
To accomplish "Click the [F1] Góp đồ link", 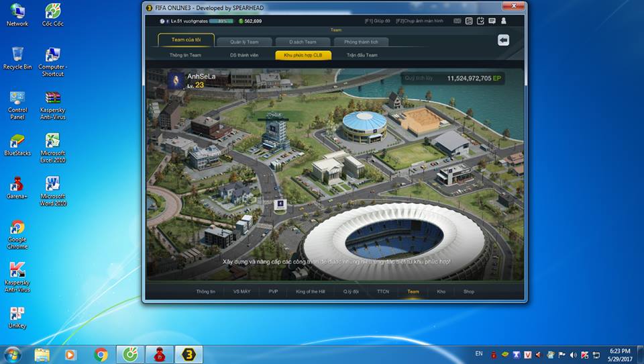I will [x=377, y=21].
